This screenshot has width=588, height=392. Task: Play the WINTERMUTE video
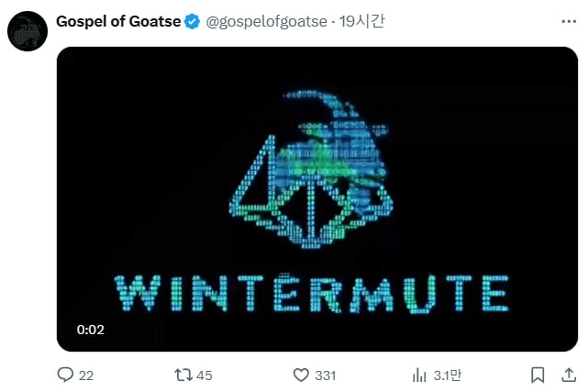click(317, 199)
